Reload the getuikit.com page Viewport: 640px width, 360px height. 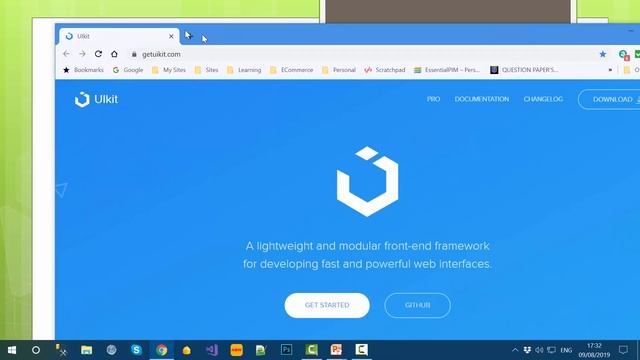pos(98,54)
